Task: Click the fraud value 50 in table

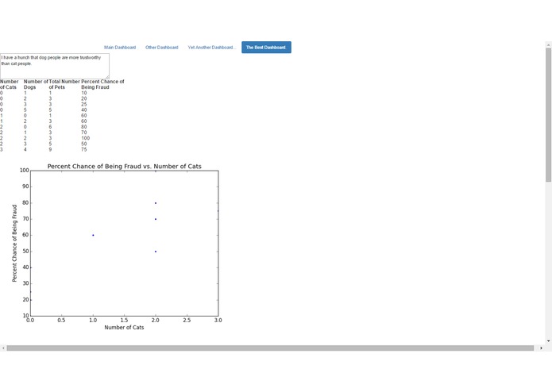Action: coord(83,144)
